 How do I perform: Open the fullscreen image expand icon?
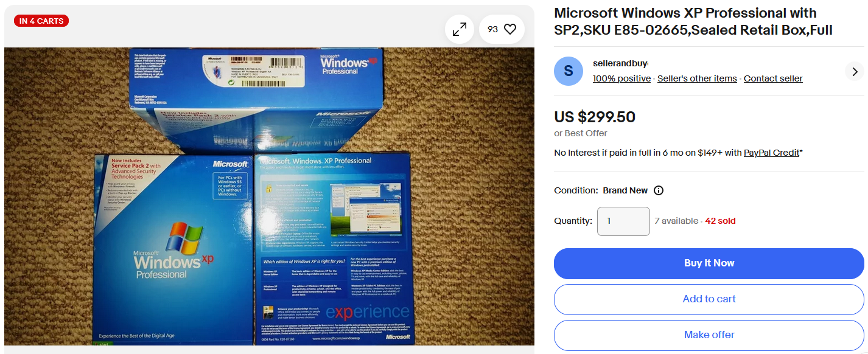(460, 29)
